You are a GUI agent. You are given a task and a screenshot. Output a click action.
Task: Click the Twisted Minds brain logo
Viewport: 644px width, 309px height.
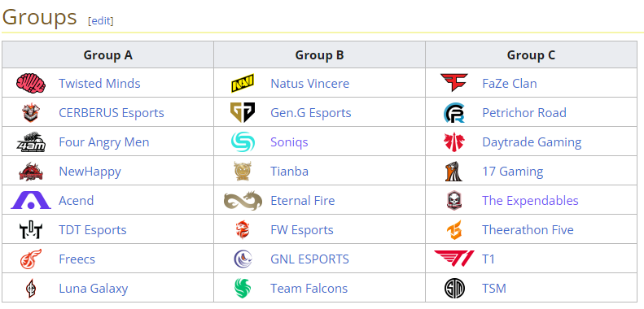pyautogui.click(x=31, y=83)
